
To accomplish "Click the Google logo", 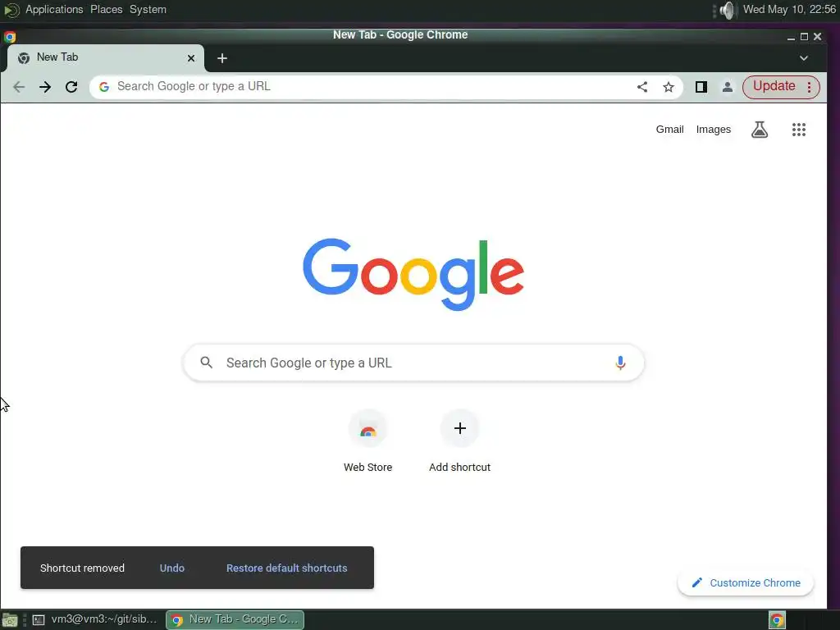I will 413,274.
